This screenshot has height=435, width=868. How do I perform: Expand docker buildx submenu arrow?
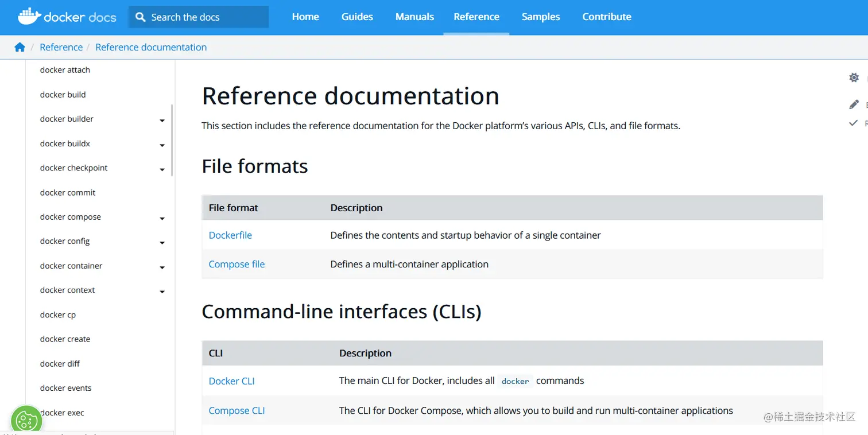pyautogui.click(x=162, y=145)
